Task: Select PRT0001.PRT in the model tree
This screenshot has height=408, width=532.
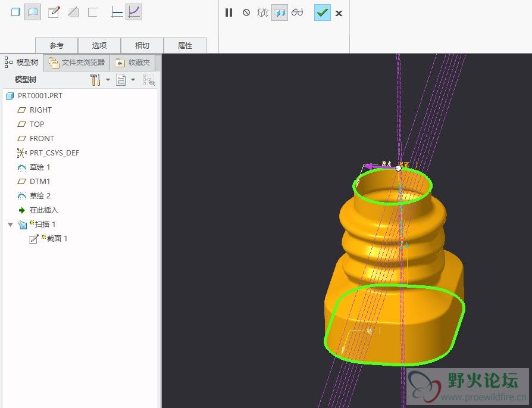Action: click(40, 96)
